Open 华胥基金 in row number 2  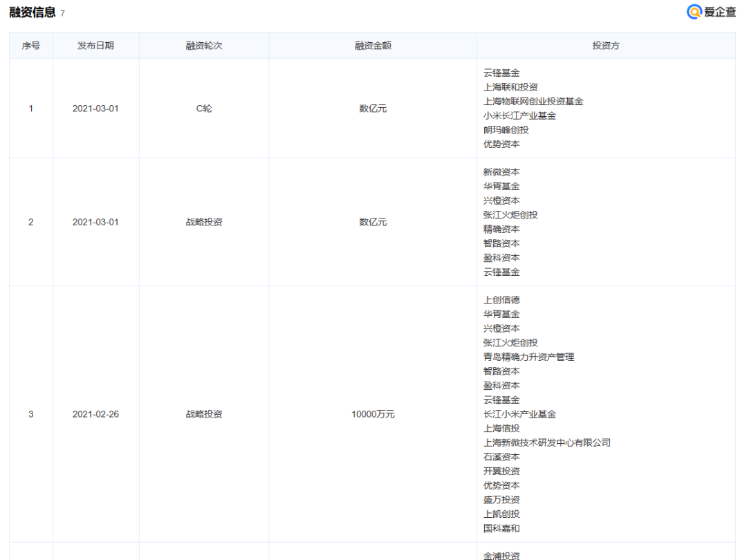(501, 187)
